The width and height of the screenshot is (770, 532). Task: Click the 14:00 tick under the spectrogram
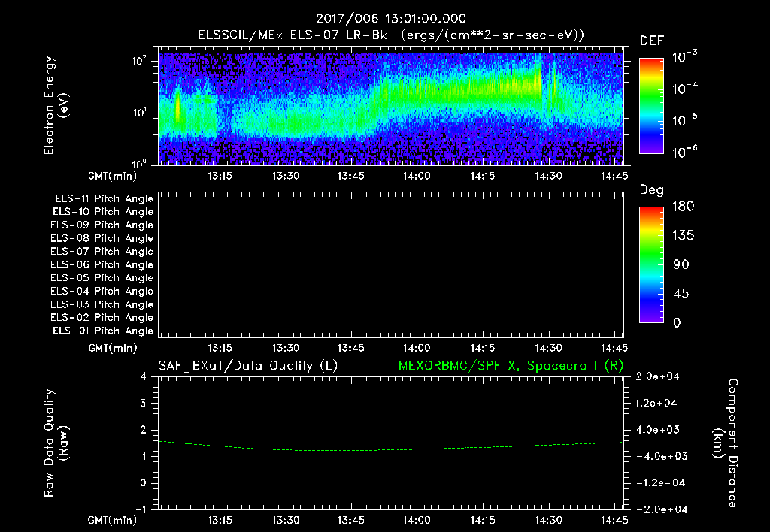[417, 176]
